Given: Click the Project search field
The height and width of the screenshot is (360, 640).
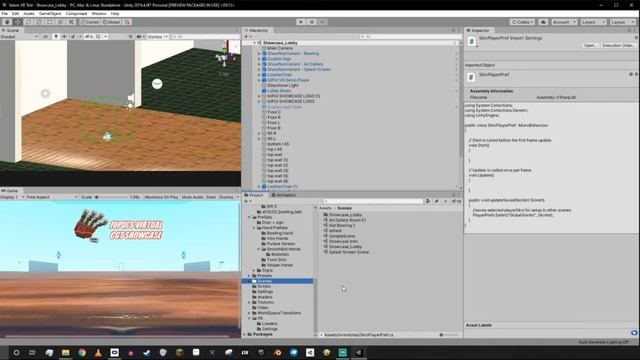Looking at the screenshot, I should 373,201.
